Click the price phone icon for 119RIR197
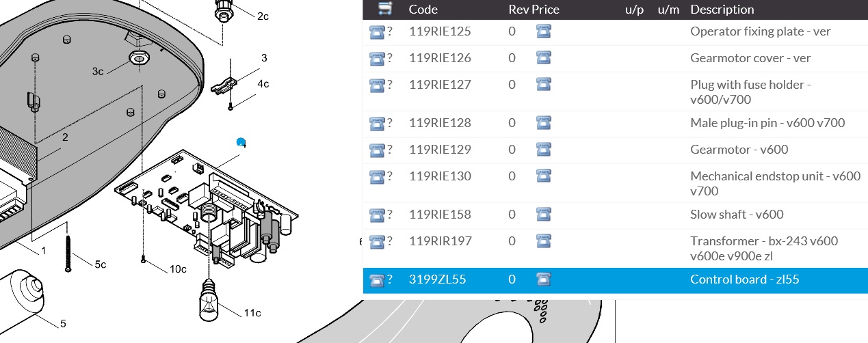The image size is (868, 343). 544,241
